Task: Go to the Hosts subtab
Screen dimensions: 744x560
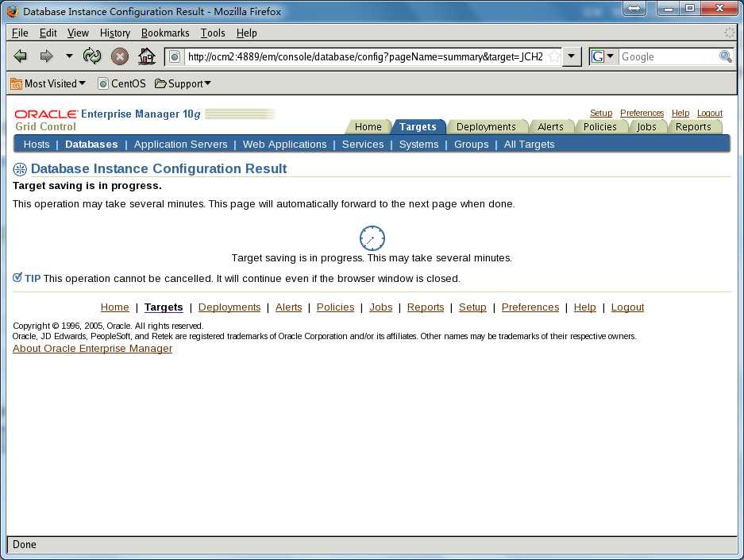Action: pyautogui.click(x=37, y=145)
